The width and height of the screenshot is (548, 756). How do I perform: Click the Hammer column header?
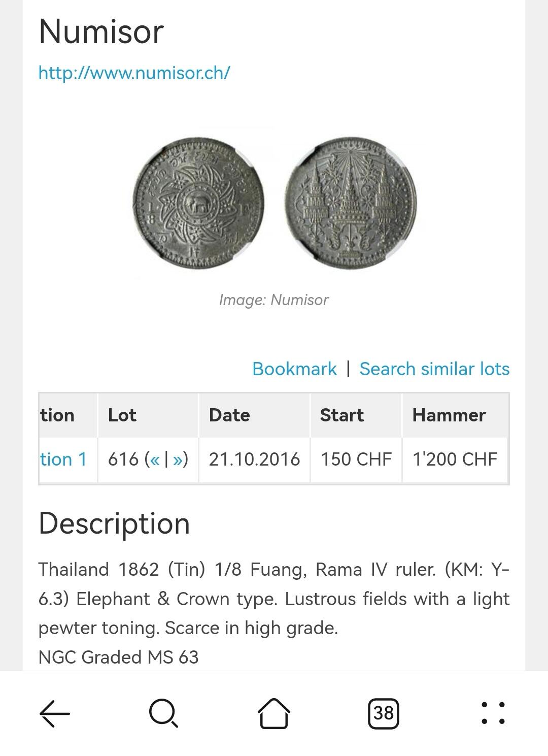click(x=449, y=415)
